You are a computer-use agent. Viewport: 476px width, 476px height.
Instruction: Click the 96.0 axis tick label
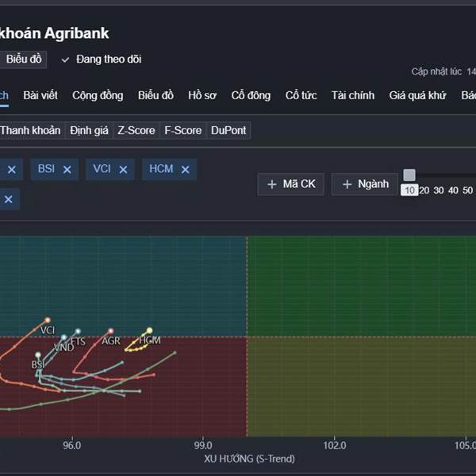72,445
